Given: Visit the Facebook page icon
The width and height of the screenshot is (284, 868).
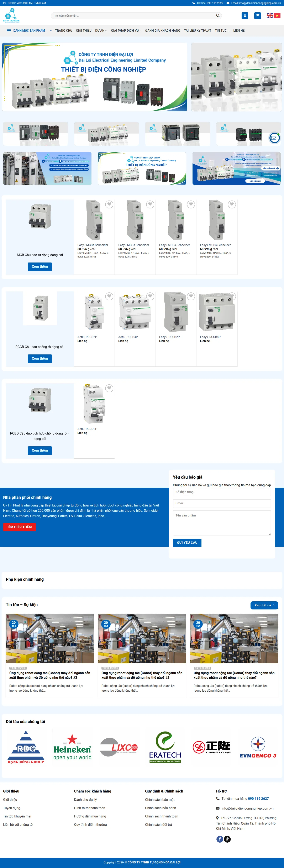Looking at the screenshot, I should 220,839.
